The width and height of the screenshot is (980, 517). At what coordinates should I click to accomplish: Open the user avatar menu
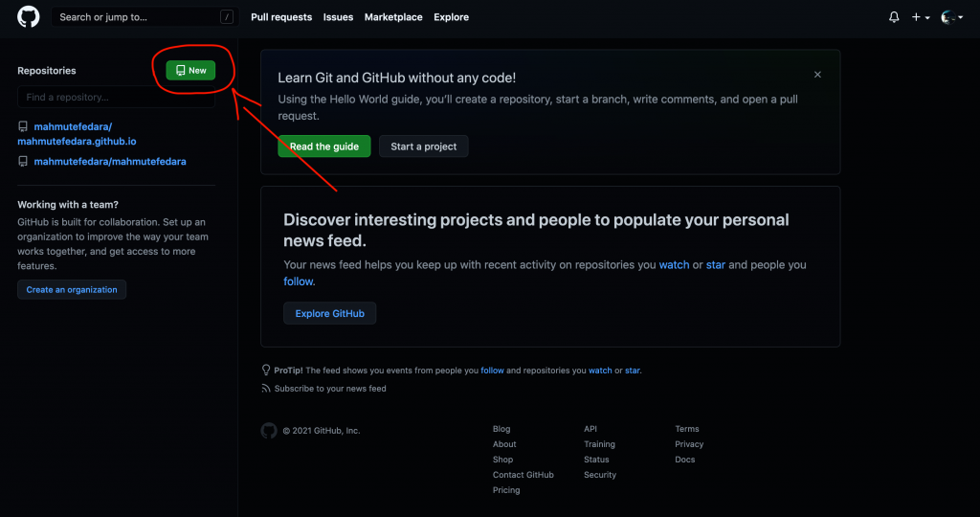pos(952,17)
